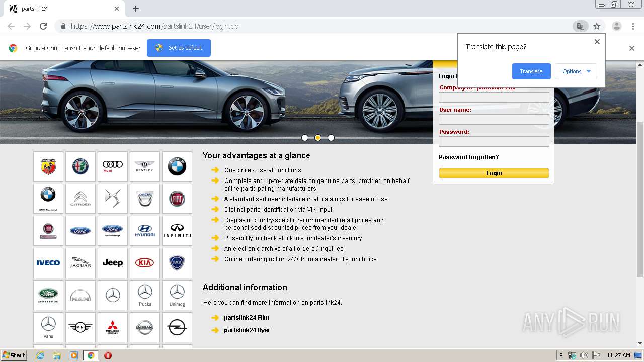Choose the DS brand logo

113,199
